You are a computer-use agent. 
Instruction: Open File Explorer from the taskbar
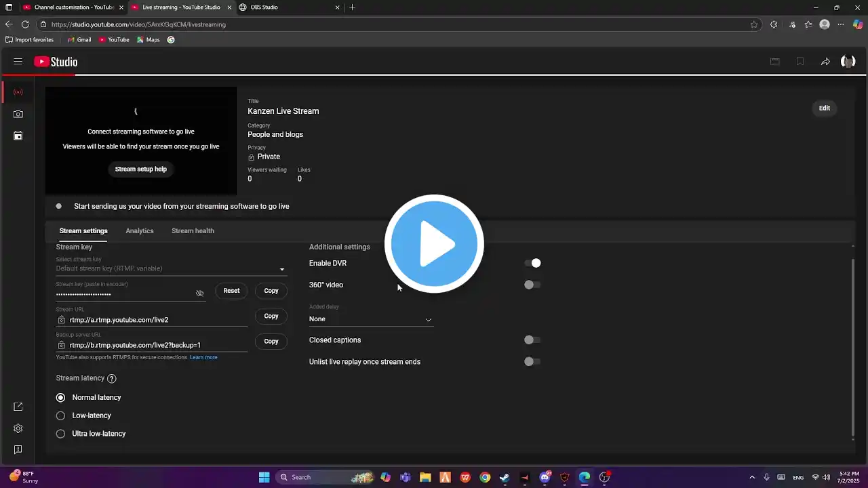coord(425,477)
